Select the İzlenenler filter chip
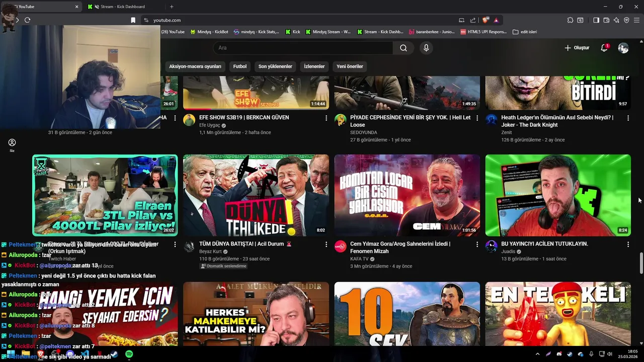The image size is (644, 362). click(314, 66)
